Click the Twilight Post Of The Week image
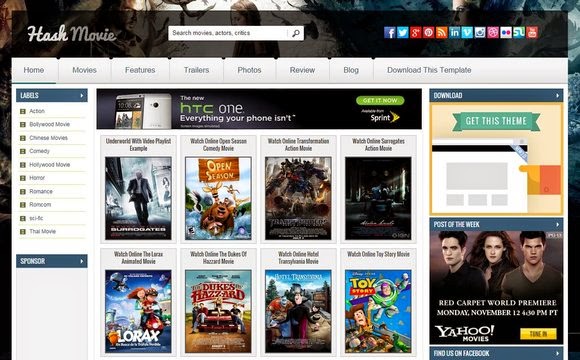The width and height of the screenshot is (580, 360). (496, 288)
